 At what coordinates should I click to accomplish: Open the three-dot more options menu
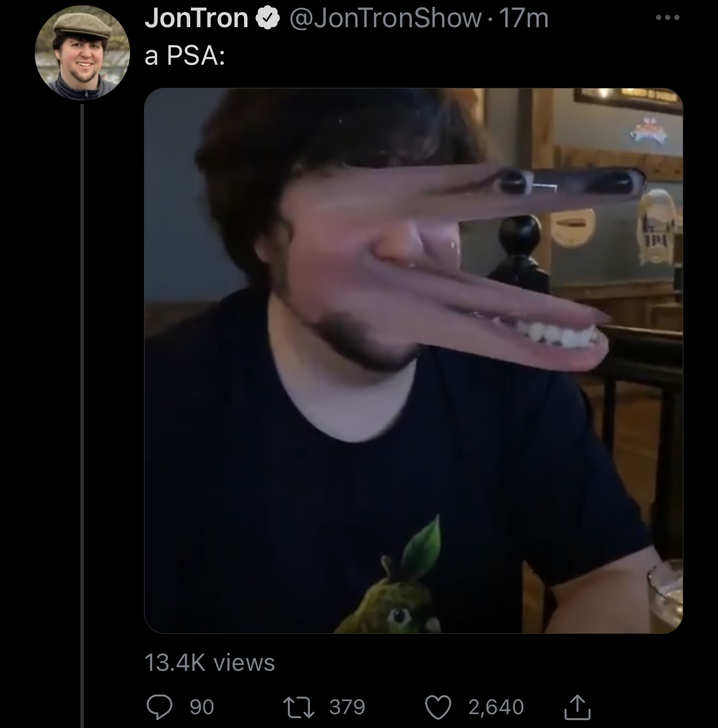[668, 18]
